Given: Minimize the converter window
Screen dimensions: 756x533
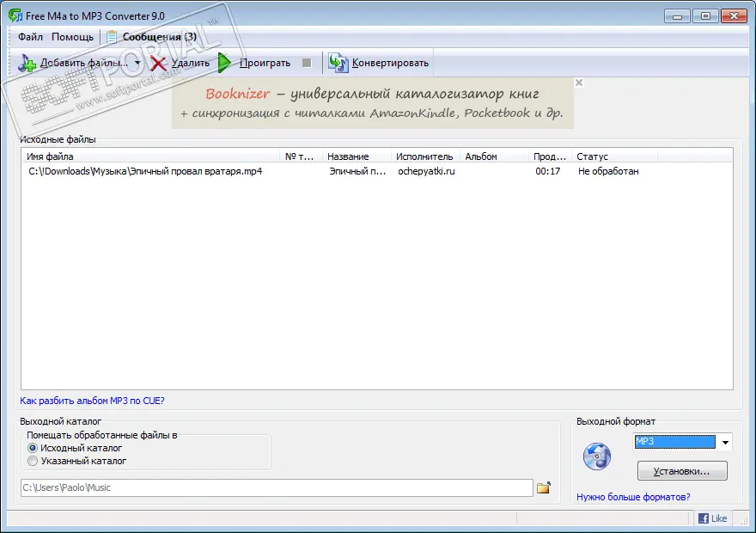Looking at the screenshot, I should [x=677, y=16].
